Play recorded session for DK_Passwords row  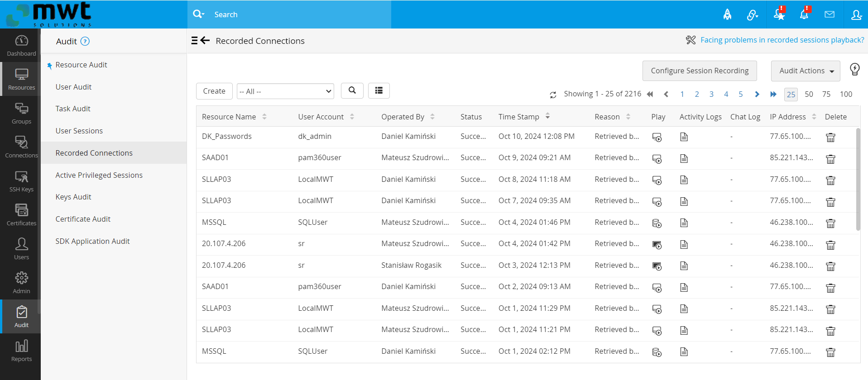click(657, 137)
